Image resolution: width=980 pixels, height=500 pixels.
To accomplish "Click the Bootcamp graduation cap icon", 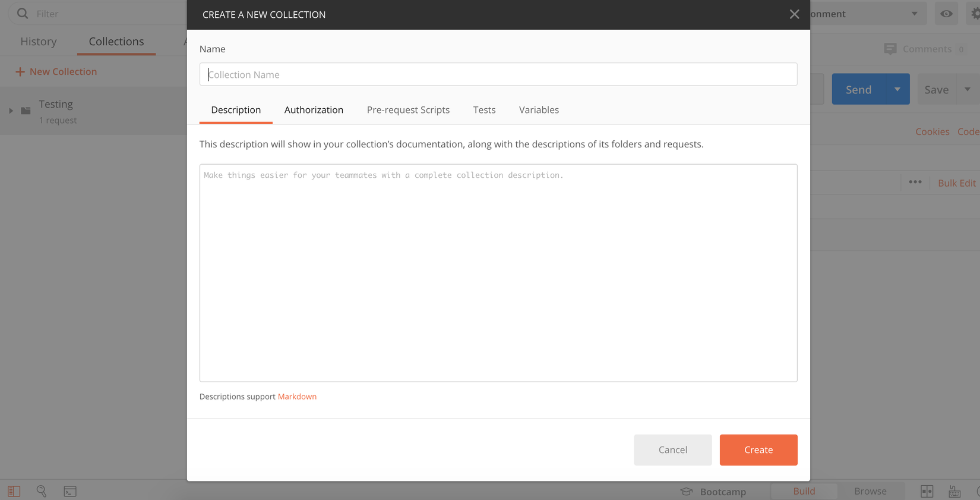I will click(x=687, y=492).
